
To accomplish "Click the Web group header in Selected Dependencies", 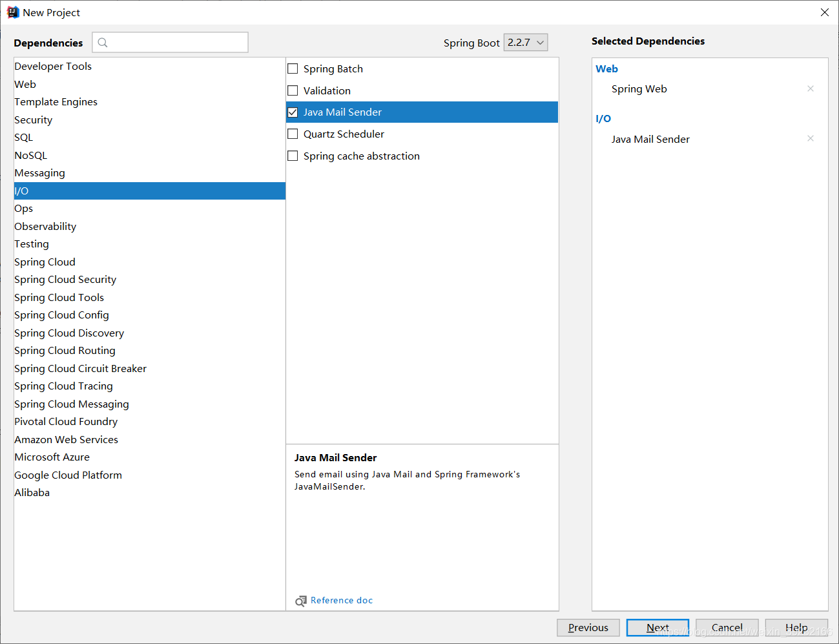I will pos(606,69).
